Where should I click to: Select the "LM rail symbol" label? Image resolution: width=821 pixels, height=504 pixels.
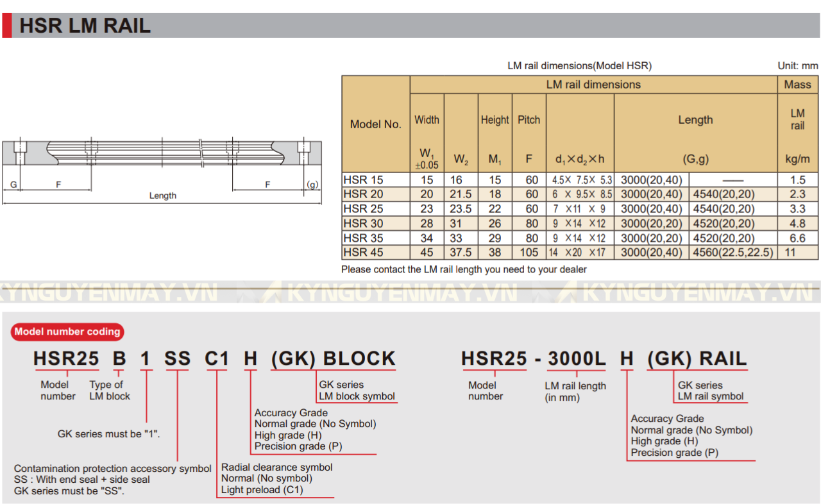pos(711,396)
